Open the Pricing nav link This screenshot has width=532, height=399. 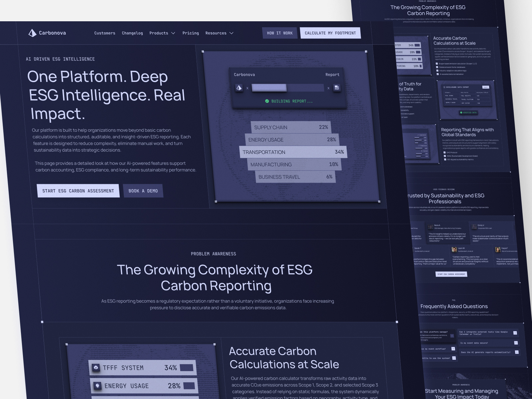(x=191, y=33)
